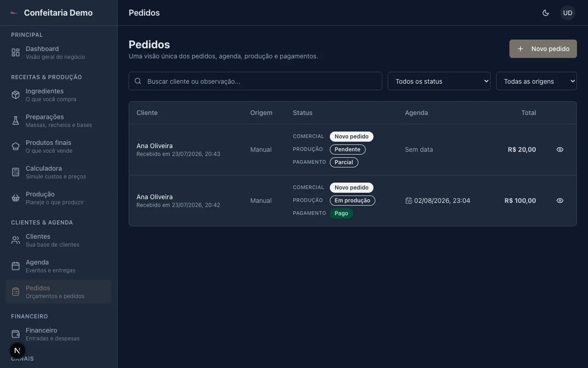Click Manual origin in the R$ 20,00 row
Image resolution: width=588 pixels, height=368 pixels.
(261, 149)
